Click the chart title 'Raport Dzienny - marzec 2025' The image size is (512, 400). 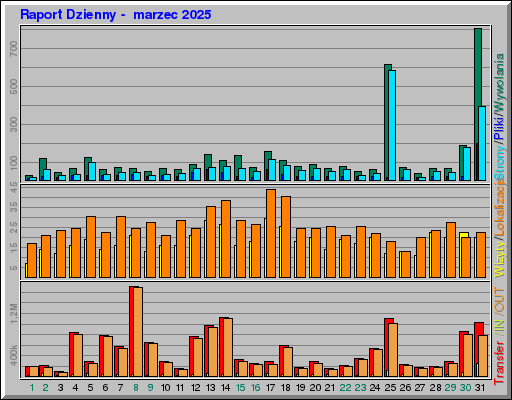point(115,14)
